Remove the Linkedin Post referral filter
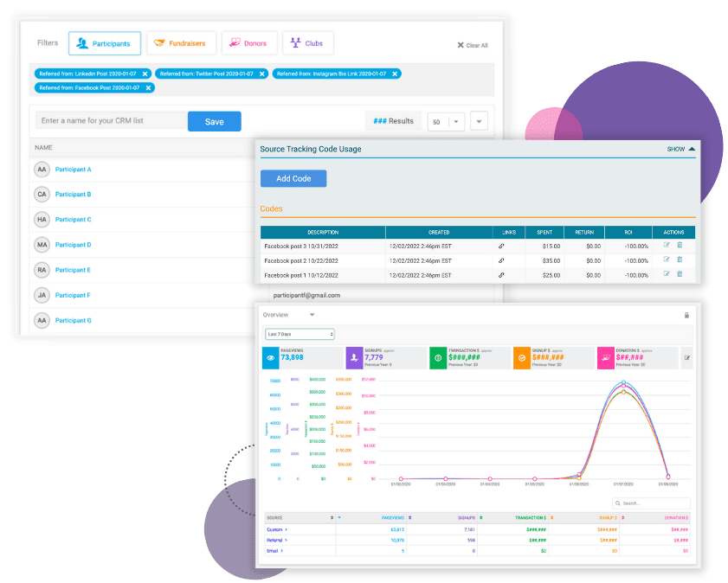Screen dimensions: 728x583 click(x=145, y=74)
